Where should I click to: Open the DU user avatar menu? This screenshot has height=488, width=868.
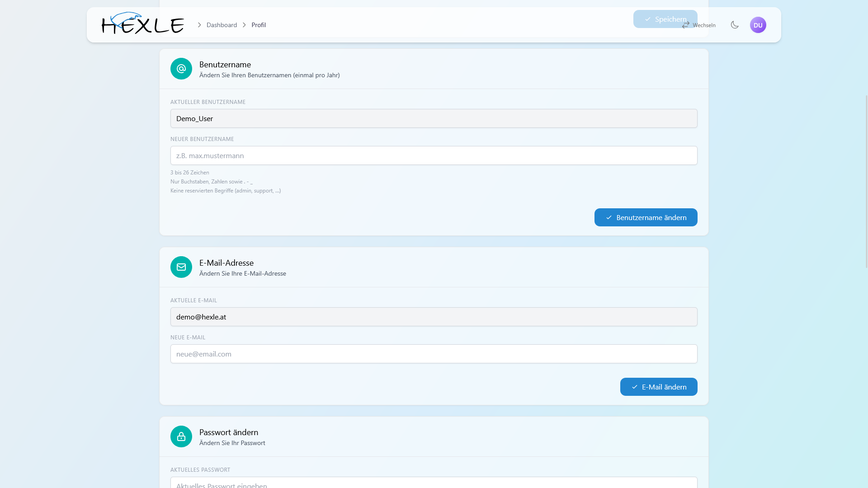pos(758,25)
